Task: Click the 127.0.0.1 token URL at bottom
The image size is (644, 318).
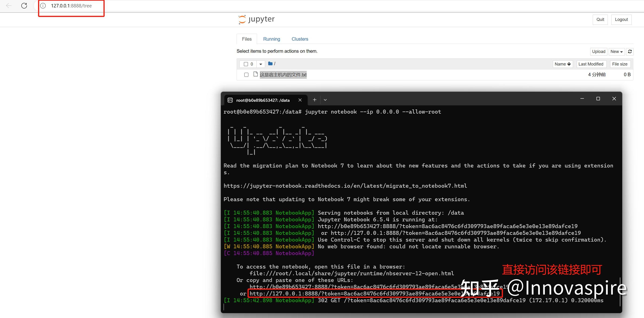Action: [x=374, y=293]
